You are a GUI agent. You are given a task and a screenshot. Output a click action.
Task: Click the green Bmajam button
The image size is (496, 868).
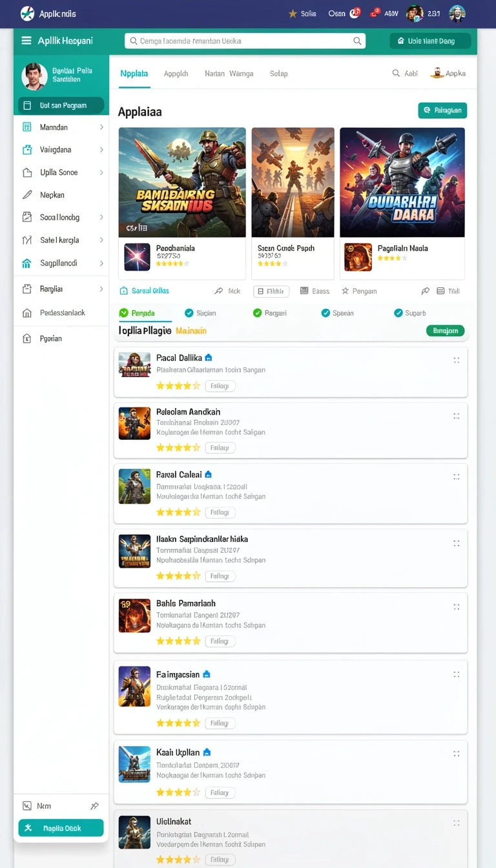445,331
